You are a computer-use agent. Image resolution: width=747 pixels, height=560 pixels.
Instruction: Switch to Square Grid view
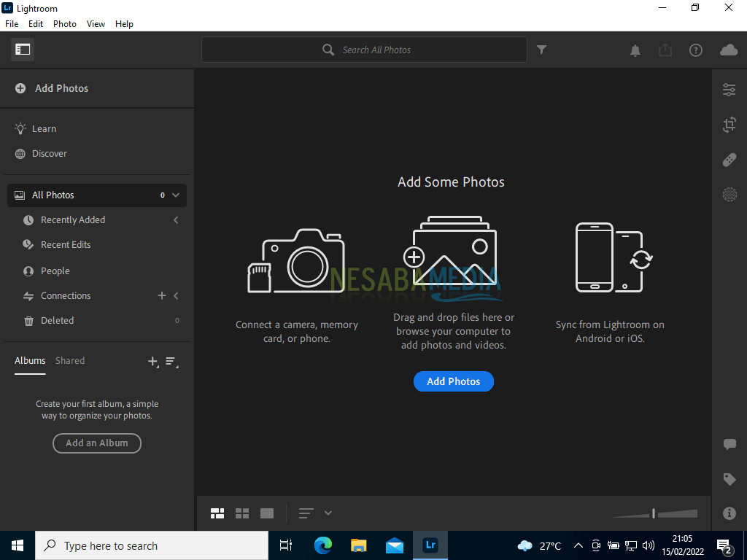(242, 513)
